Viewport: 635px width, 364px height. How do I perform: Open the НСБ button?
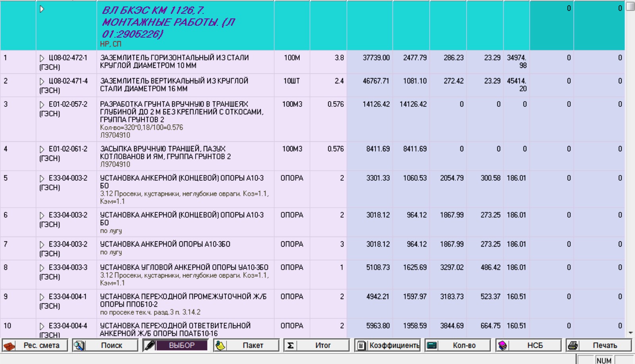pos(529,345)
